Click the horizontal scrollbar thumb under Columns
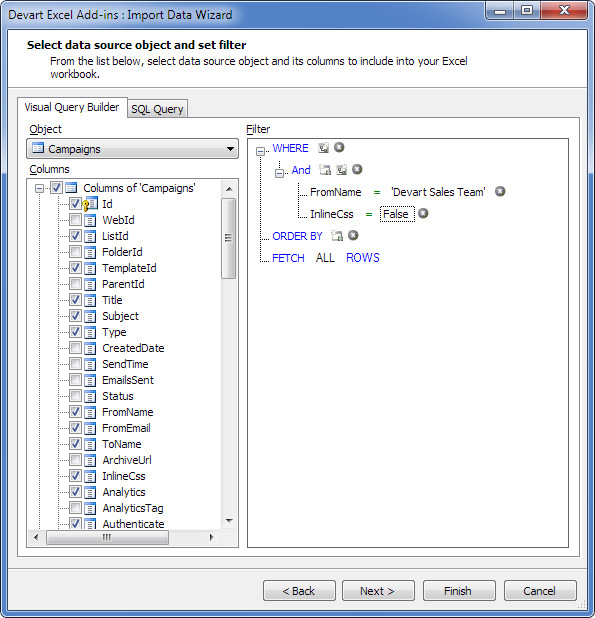The height and width of the screenshot is (618, 595). [x=107, y=537]
